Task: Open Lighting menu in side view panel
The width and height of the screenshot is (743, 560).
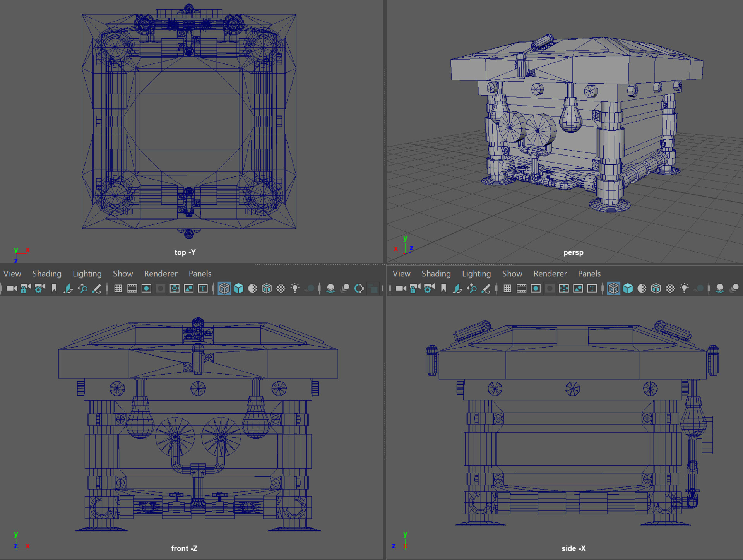Action: [476, 274]
